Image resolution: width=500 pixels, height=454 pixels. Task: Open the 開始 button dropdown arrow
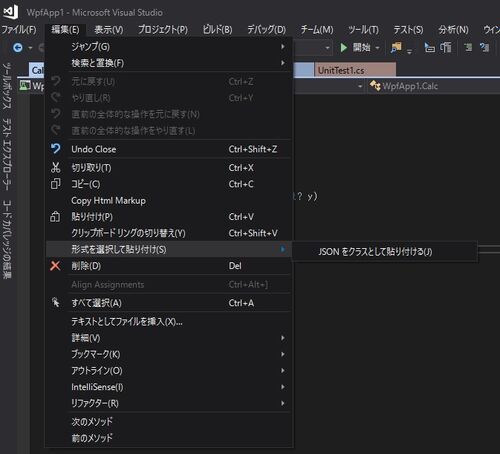(377, 48)
